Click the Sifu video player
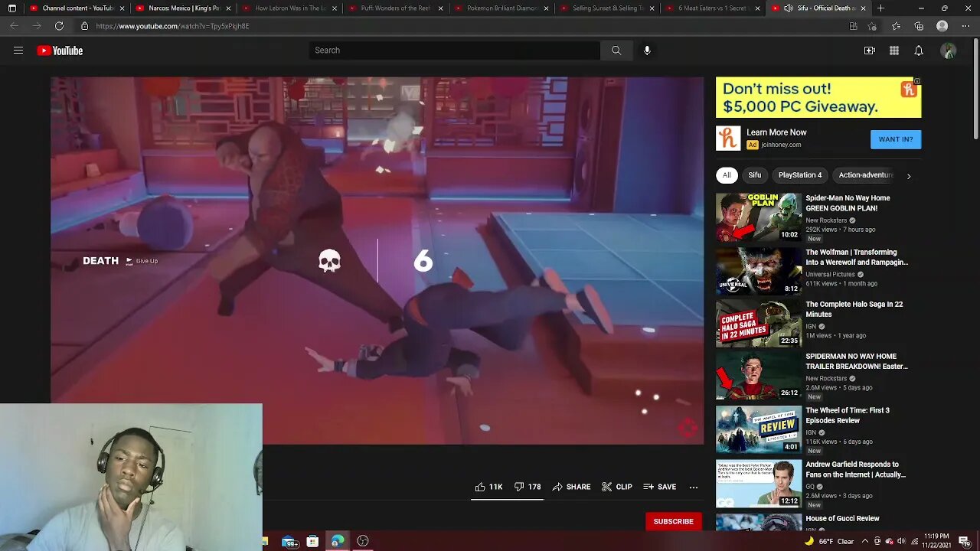 [377, 260]
